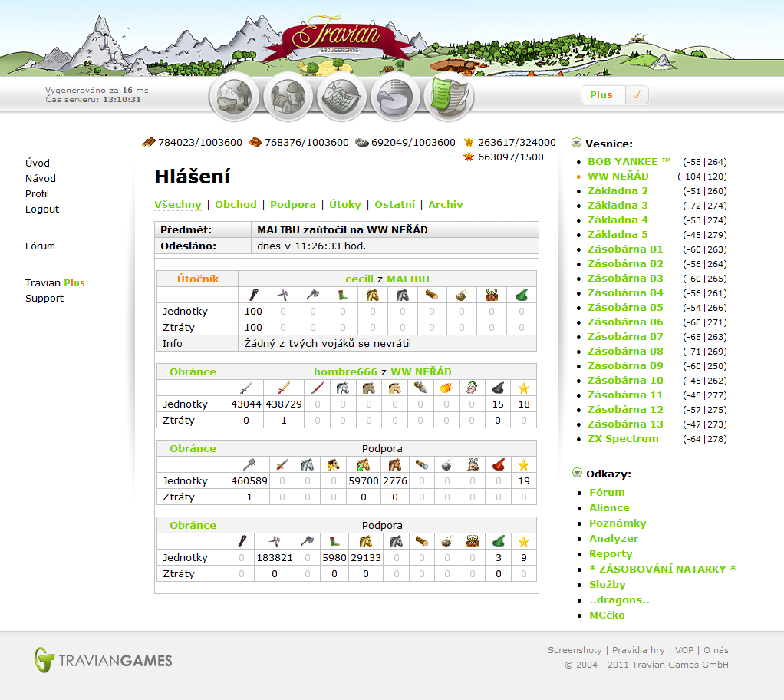Click the hombre666 defender's legionnaire icon
The width and height of the screenshot is (784, 700).
(x=246, y=388)
